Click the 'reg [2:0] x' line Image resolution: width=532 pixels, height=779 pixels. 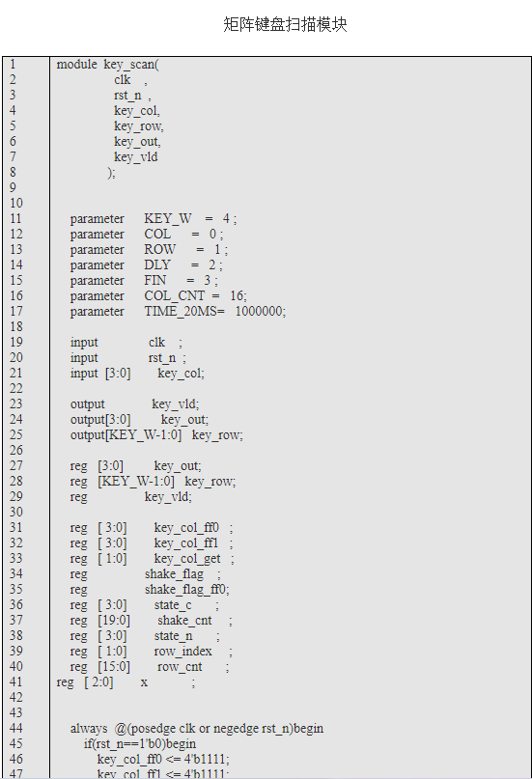(126, 682)
